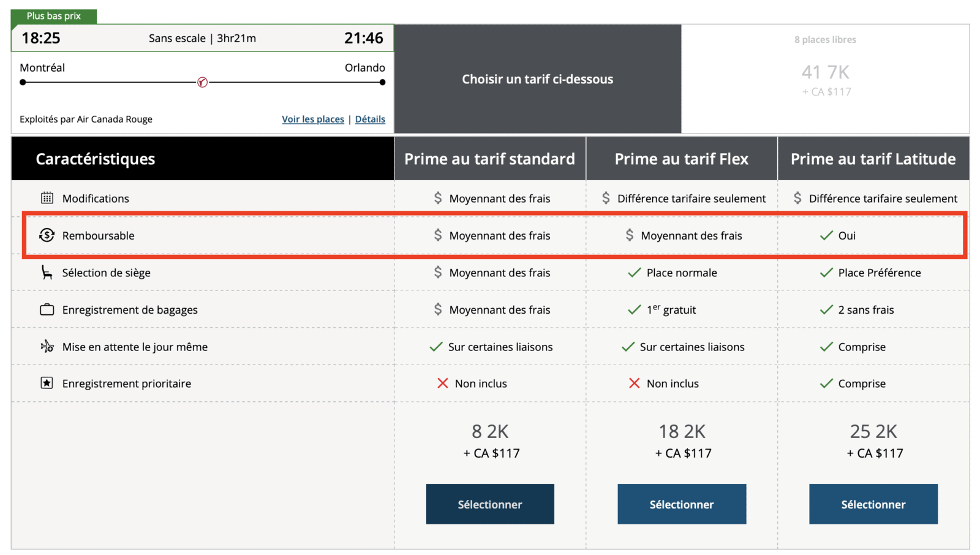The image size is (980, 555).
Task: Click the star icon for Enregistrement prioritaire
Action: (47, 383)
